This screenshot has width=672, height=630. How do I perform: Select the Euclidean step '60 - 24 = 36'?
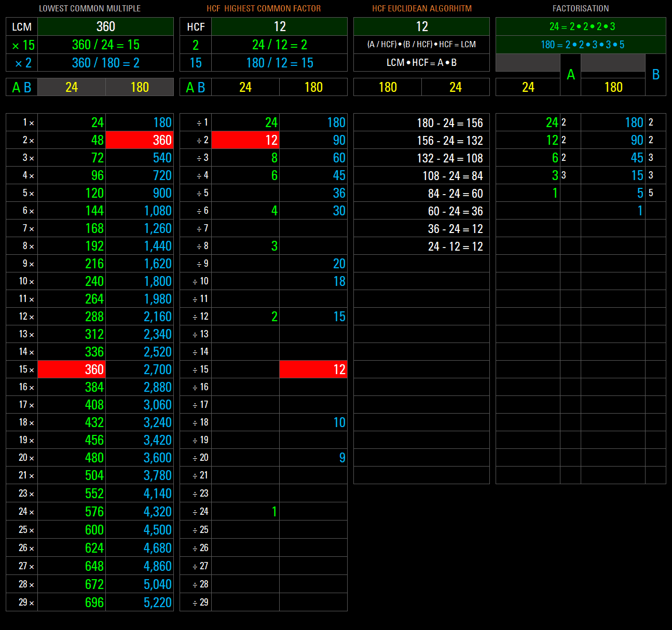coord(456,211)
